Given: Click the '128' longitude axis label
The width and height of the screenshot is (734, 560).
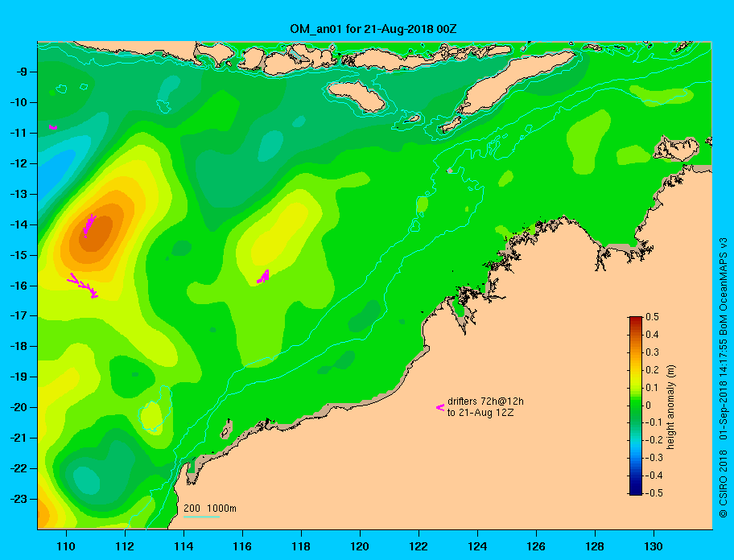Looking at the screenshot, I should (595, 546).
